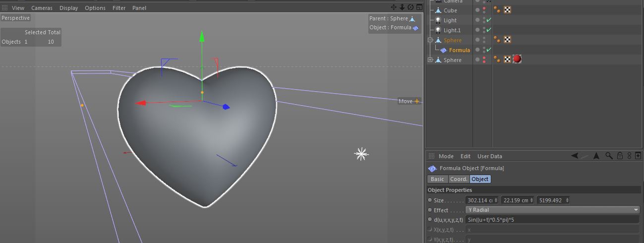644x243 pixels.
Task: Click the greyed-out forward arrow icon
Action: 585,156
